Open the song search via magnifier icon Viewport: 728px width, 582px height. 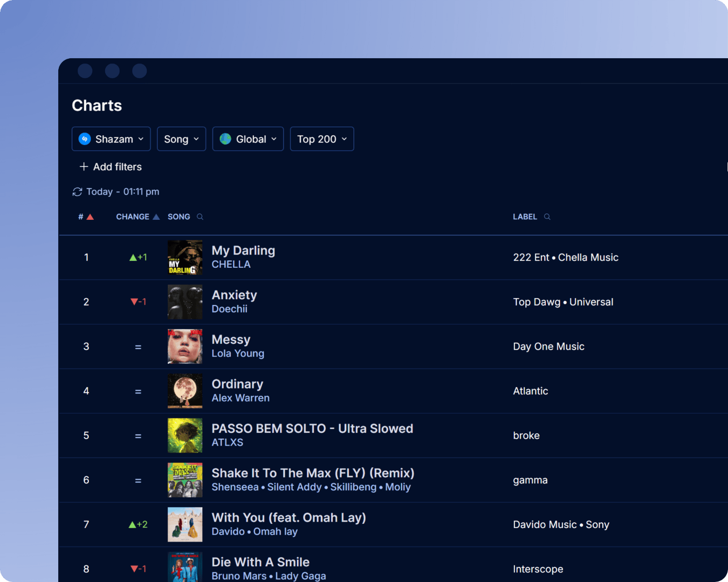pyautogui.click(x=200, y=217)
